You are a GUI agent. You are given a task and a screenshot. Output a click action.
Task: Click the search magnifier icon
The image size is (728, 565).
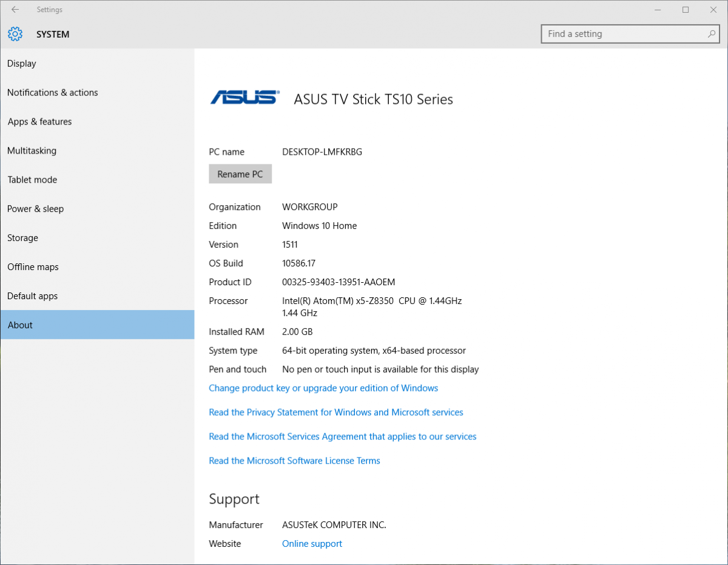tap(712, 34)
